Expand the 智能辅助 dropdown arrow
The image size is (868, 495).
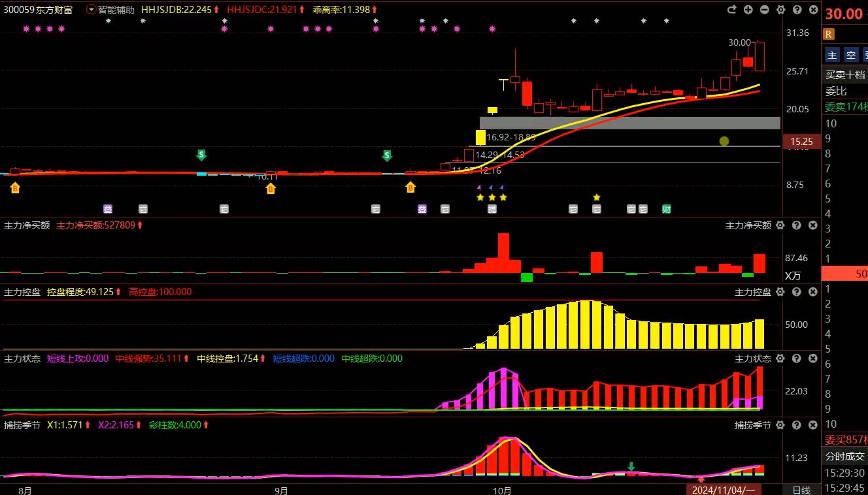(91, 10)
